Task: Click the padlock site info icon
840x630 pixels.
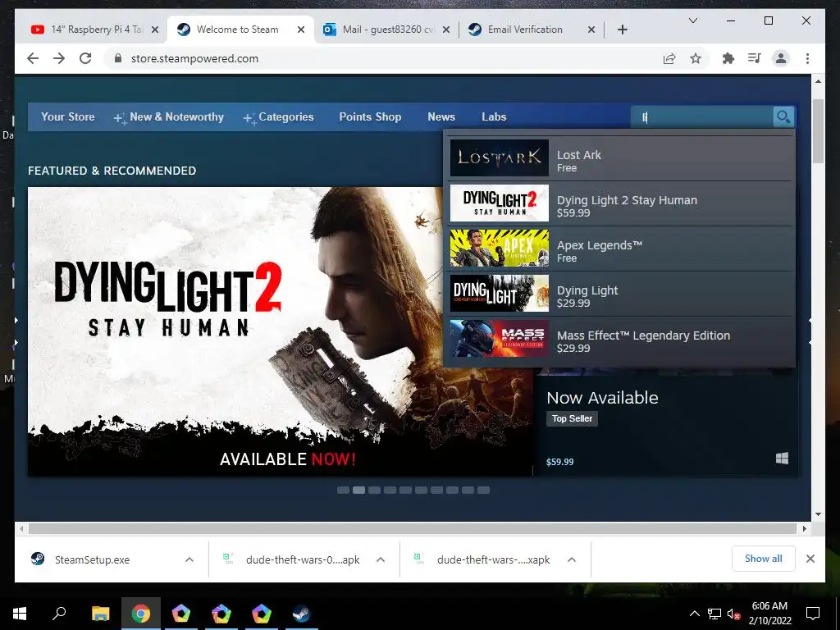Action: [x=118, y=58]
